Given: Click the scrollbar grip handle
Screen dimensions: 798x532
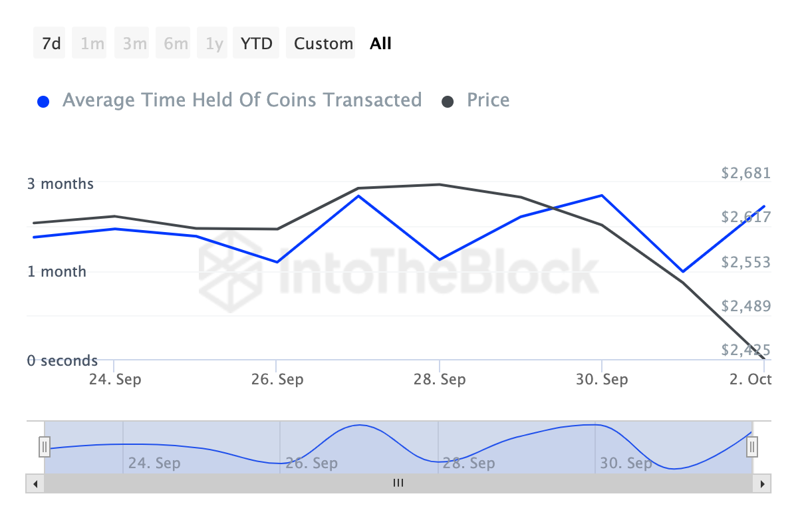Looking at the screenshot, I should (398, 483).
